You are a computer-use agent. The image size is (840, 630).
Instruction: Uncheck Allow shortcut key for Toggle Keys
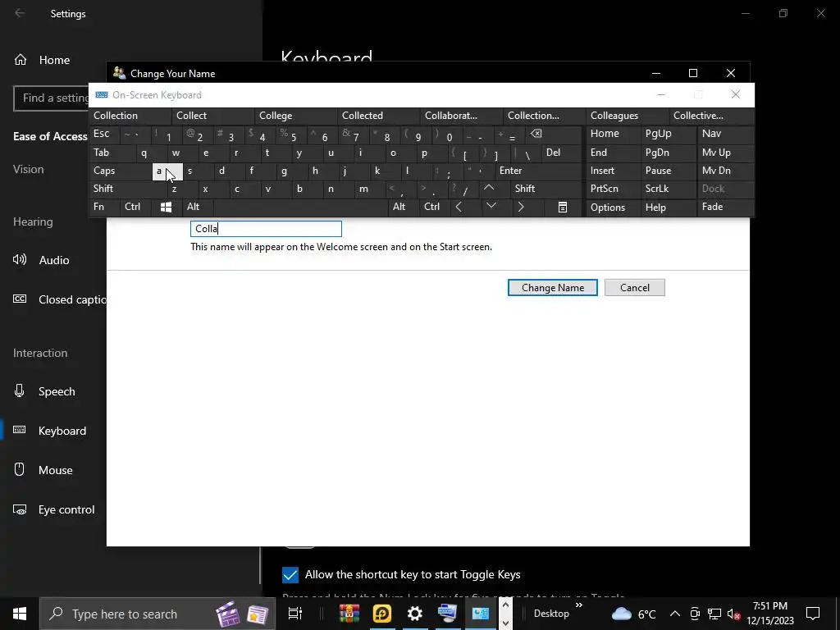click(x=290, y=575)
